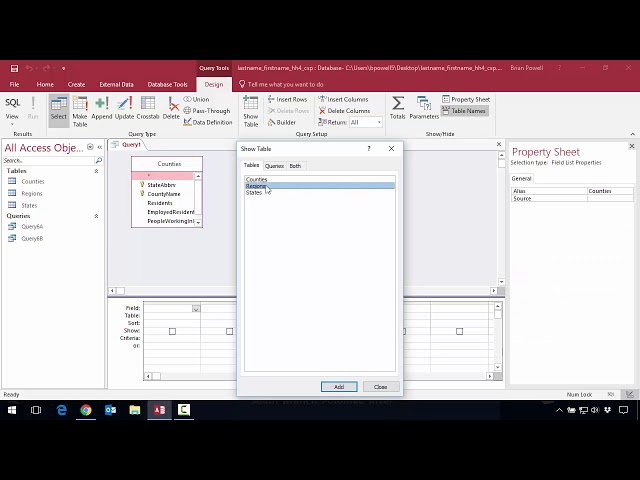Click the Alias property value Counties
Viewport: 640px width, 480px height.
[x=610, y=191]
